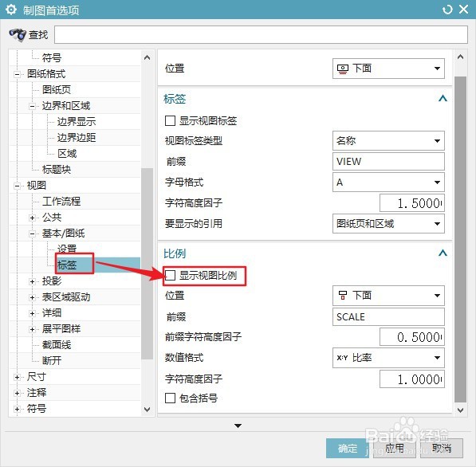Image resolution: width=476 pixels, height=467 pixels.
Task: Select 标题块 in the tree
Action: pyautogui.click(x=57, y=169)
